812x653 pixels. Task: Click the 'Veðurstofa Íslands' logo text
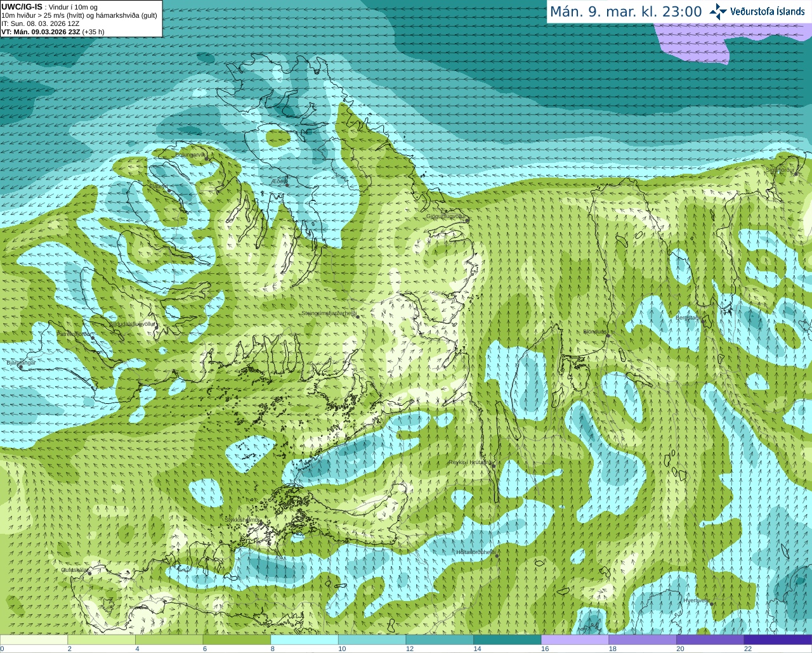click(x=768, y=11)
